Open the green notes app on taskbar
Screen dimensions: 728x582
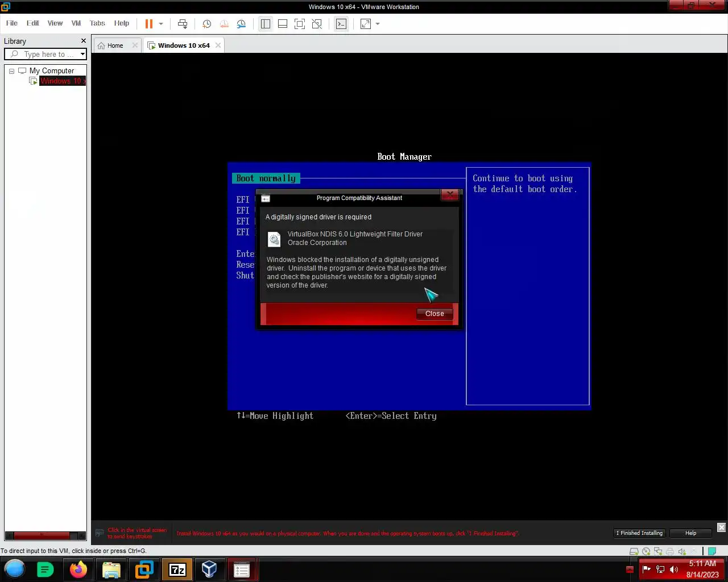(x=45, y=569)
